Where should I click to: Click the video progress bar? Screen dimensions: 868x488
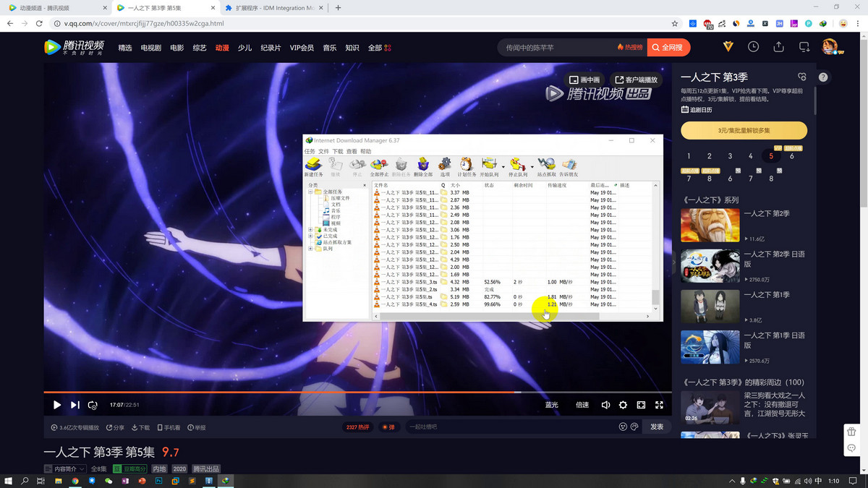289,393
